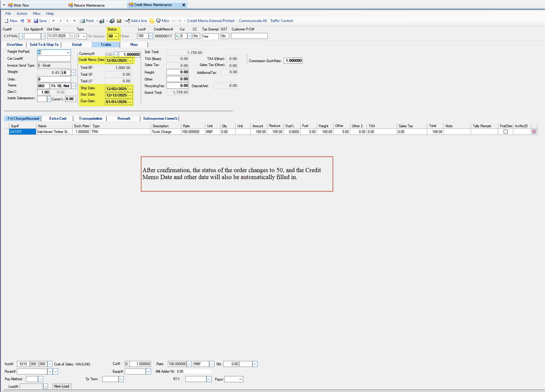Screen dimensions: 545x392
Task: Switch to the Detail tab
Action: 77,45
